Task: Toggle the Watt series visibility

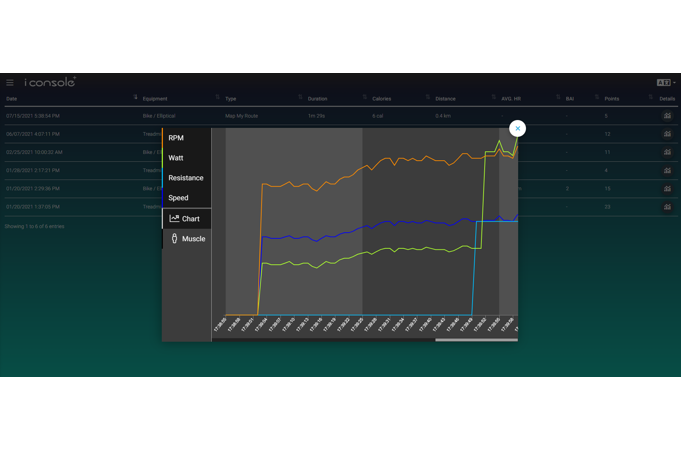Action: point(176,158)
